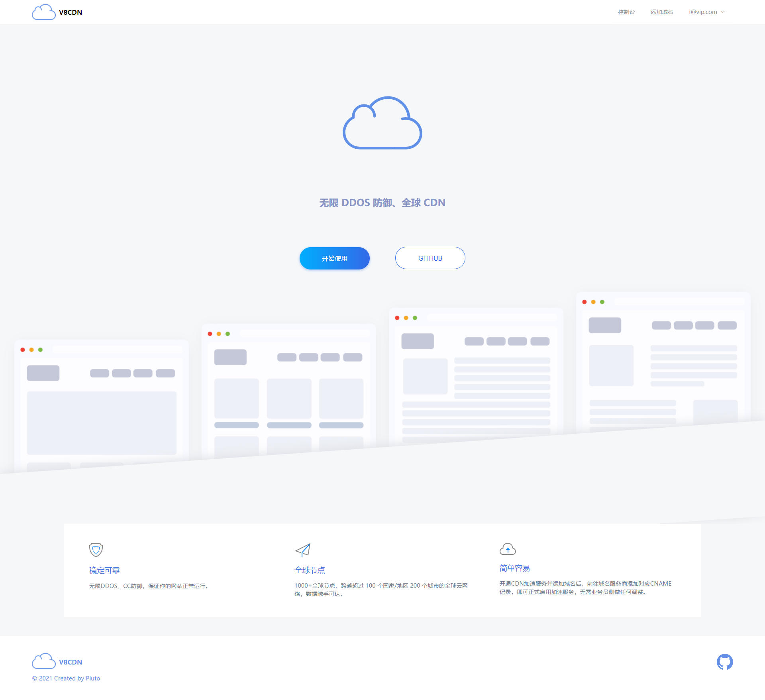Click the 全球节点 feature heading

click(x=310, y=570)
